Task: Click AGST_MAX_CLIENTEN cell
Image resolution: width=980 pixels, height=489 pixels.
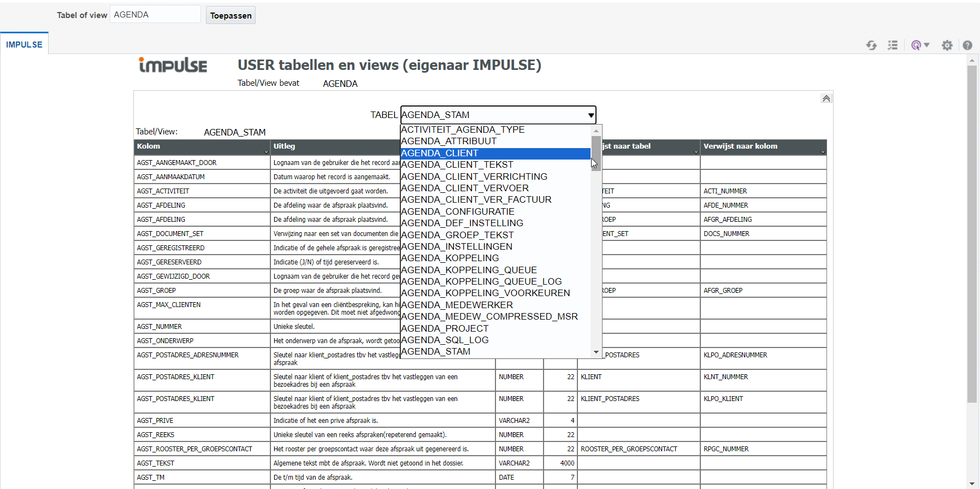Action: 202,309
